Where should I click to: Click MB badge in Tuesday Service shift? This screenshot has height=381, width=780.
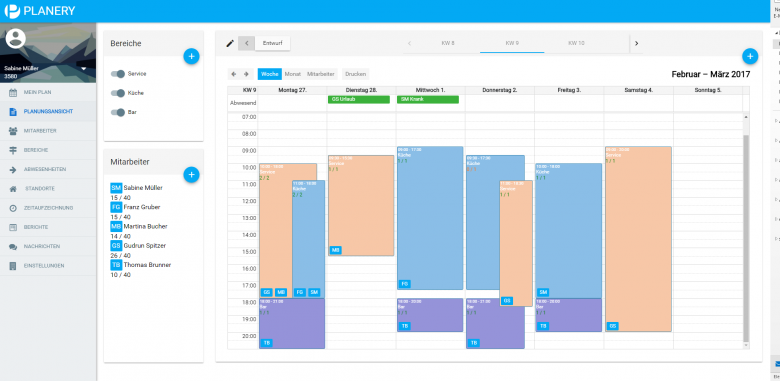pyautogui.click(x=336, y=250)
